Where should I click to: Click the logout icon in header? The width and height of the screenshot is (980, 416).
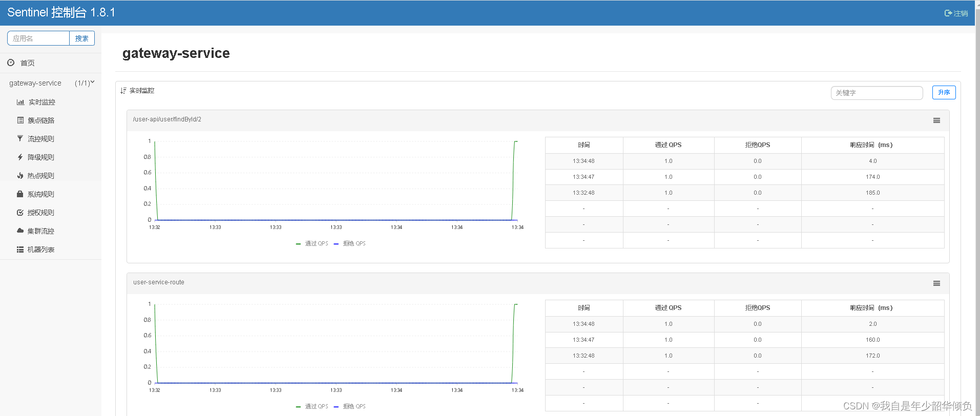[x=948, y=13]
